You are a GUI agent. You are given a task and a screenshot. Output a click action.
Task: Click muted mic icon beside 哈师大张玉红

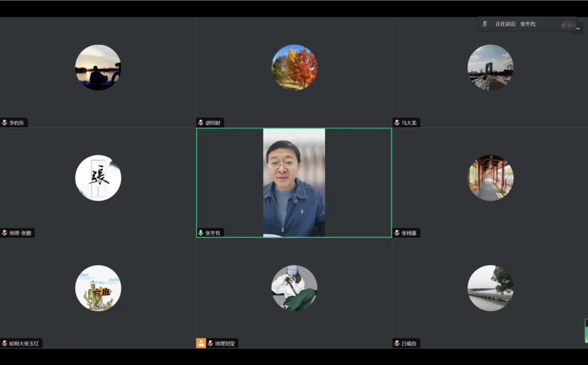[x=4, y=343]
